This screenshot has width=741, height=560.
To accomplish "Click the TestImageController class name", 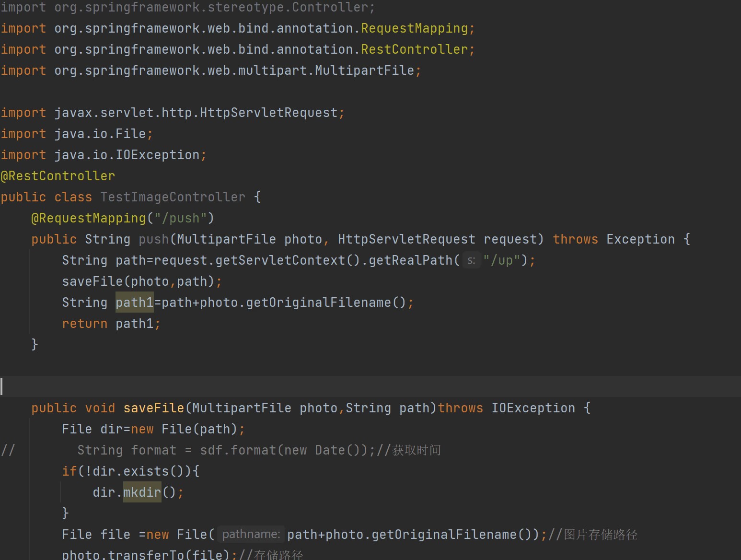I will pos(173,197).
